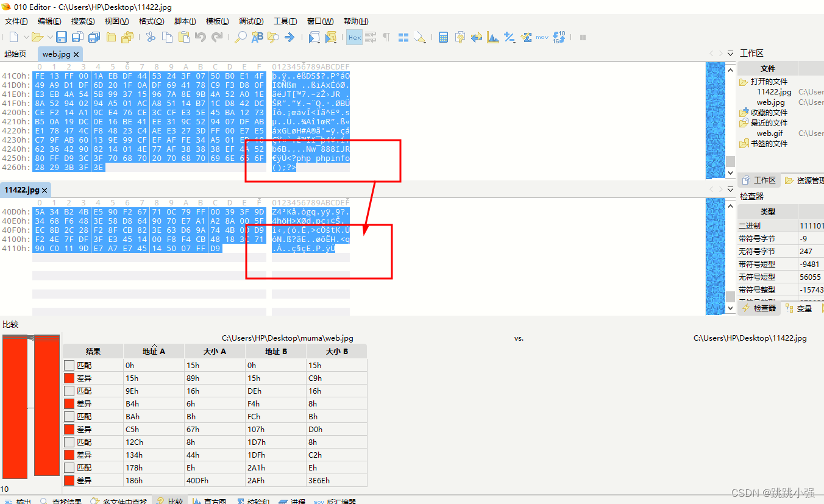Image resolution: width=824 pixels, height=504 pixels.
Task: Select the 匹配 row at address 9Eh
Action: click(x=215, y=391)
